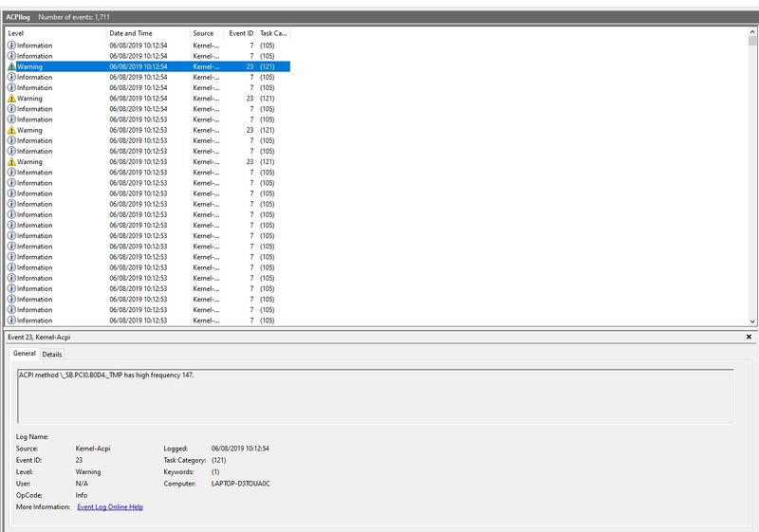Click Information icon directly below highlighted Warning

pos(11,78)
